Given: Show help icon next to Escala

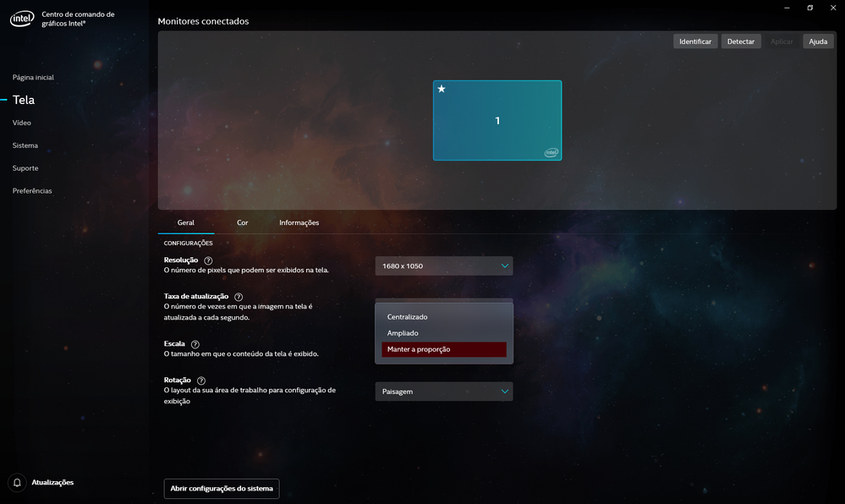Looking at the screenshot, I should click(x=195, y=344).
